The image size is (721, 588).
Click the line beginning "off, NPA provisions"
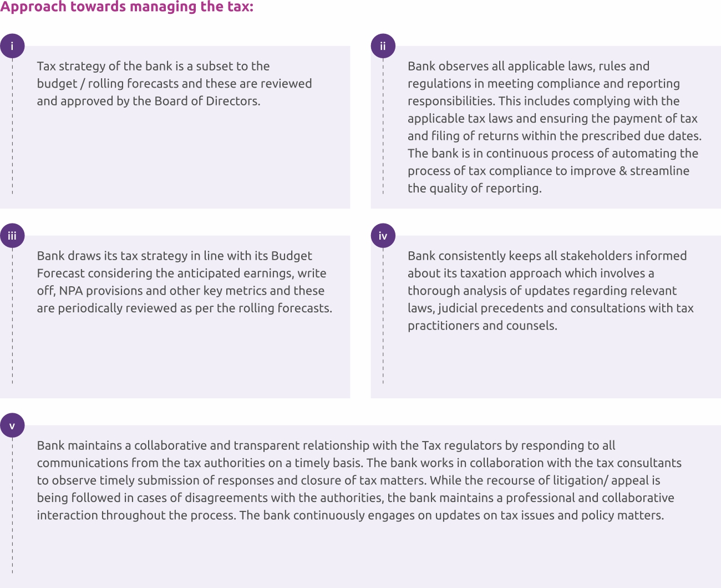[180, 291]
